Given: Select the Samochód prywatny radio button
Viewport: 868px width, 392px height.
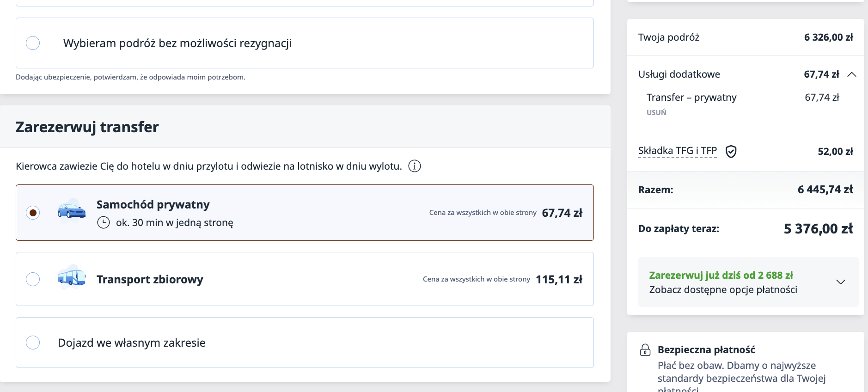Looking at the screenshot, I should click(x=33, y=213).
